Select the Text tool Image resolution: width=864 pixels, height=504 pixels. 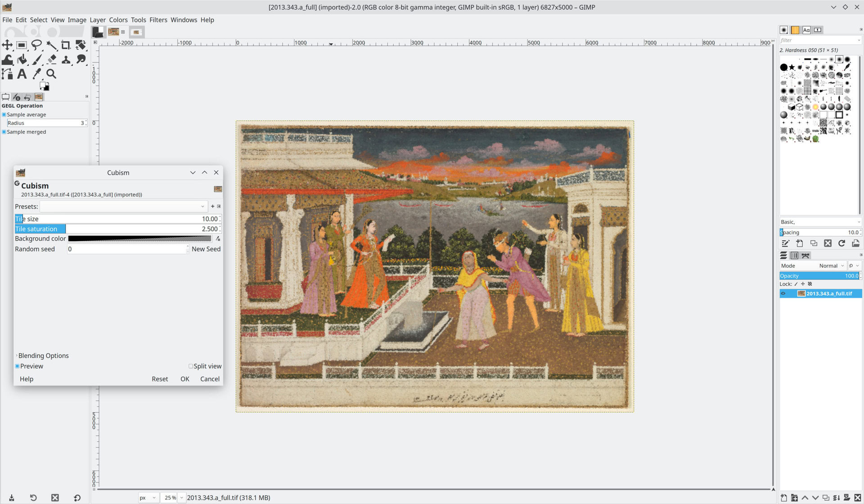pos(22,74)
